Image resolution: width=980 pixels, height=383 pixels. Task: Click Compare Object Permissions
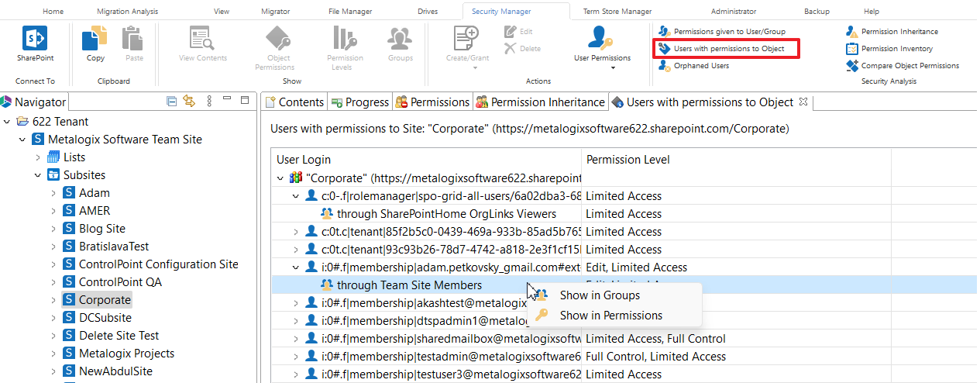click(x=903, y=66)
